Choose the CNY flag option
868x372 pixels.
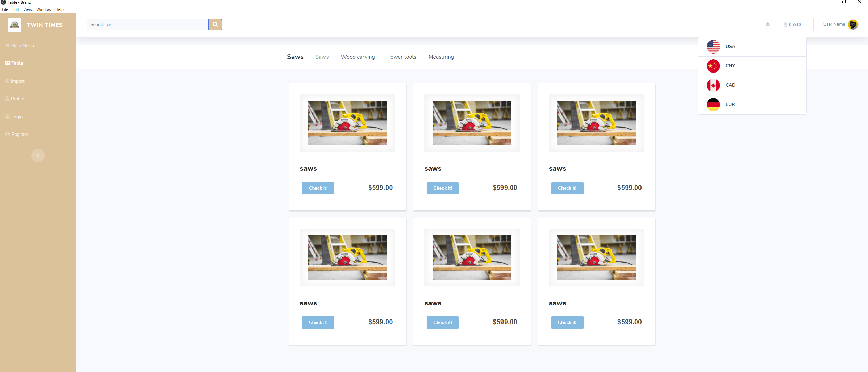click(x=713, y=66)
